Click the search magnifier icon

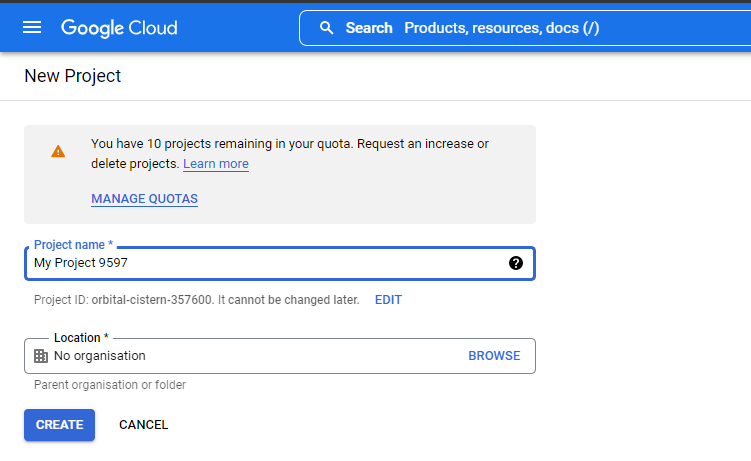(x=326, y=28)
